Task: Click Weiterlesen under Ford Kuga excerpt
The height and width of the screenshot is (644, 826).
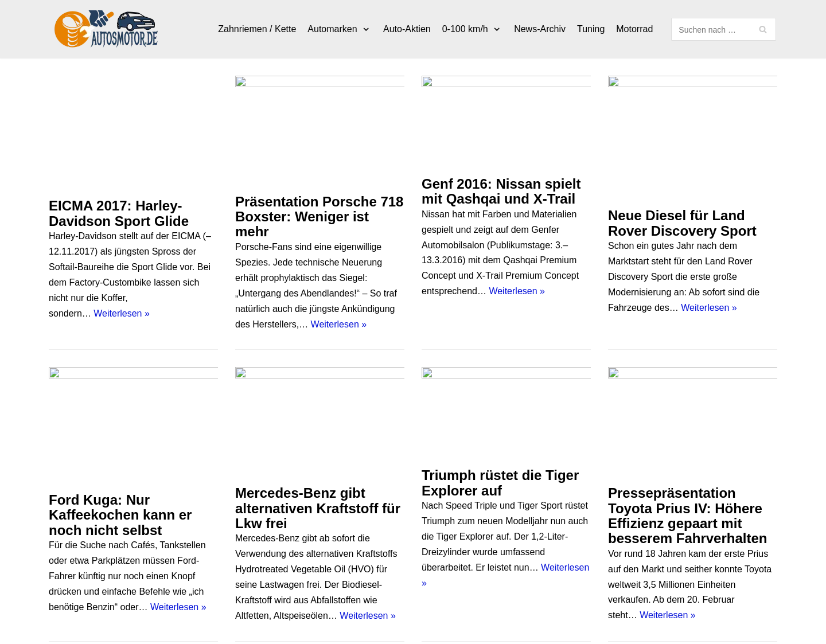Action: pyautogui.click(x=178, y=607)
